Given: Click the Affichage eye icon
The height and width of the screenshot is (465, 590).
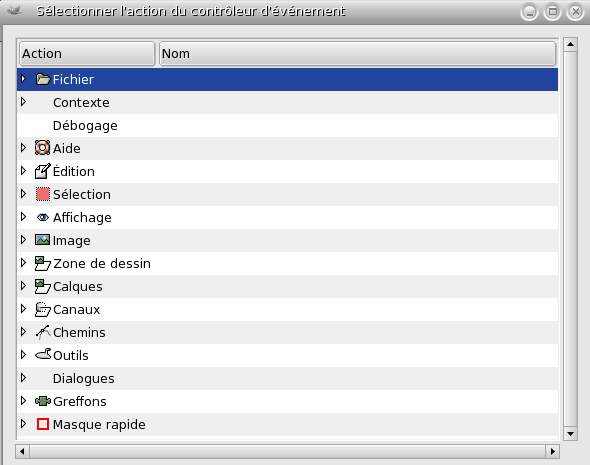Looking at the screenshot, I should [43, 217].
